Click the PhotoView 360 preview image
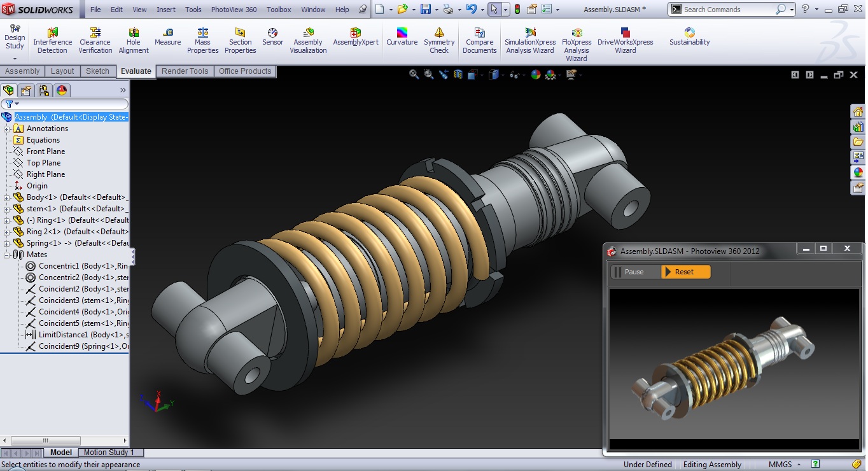Viewport: 868px width, 471px height. [734, 363]
